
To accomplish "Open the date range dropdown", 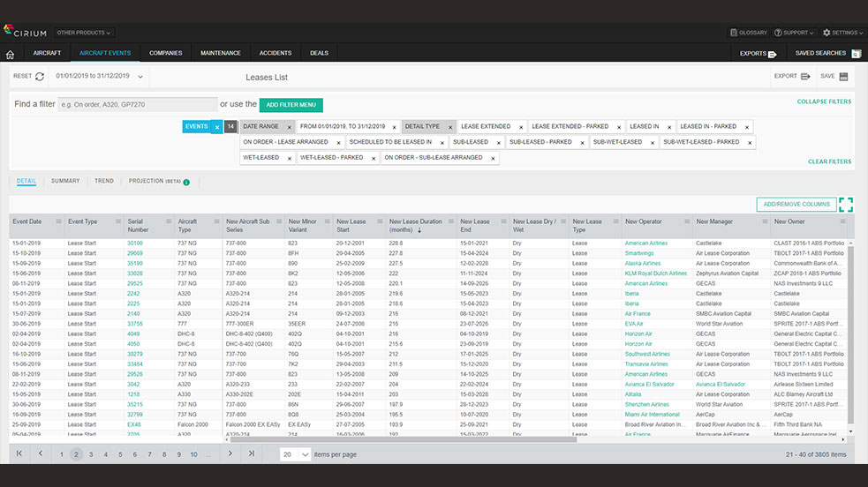I will pos(140,77).
